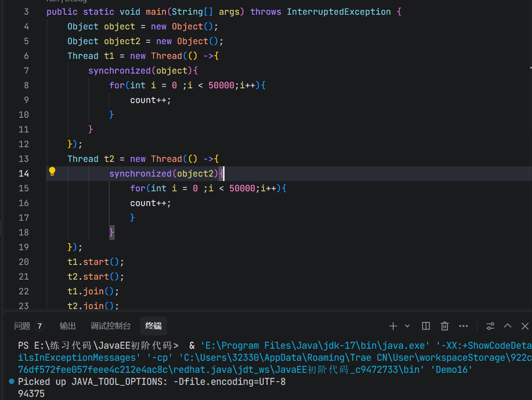Open panel view settings sliders icon
This screenshot has height=400, width=532.
pos(490,326)
